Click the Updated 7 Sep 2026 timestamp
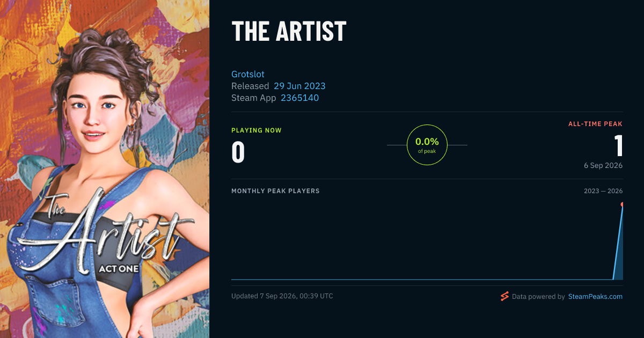644x338 pixels. 282,296
